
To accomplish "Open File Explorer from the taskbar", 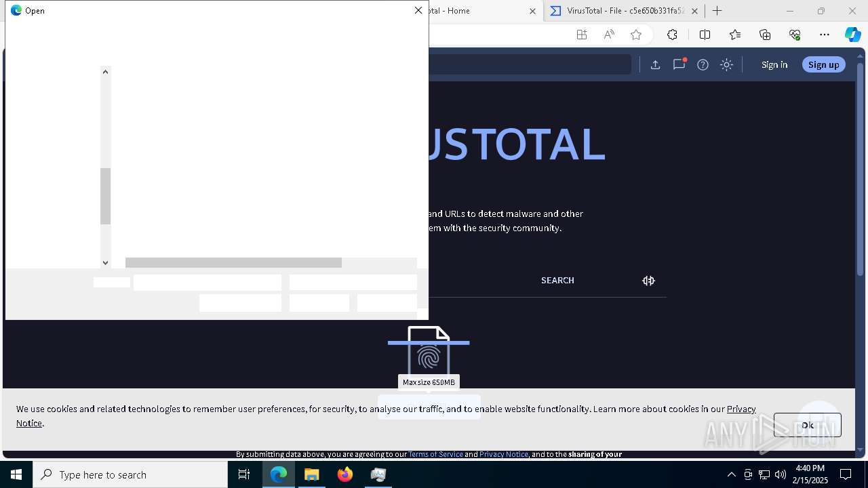I will (x=312, y=474).
